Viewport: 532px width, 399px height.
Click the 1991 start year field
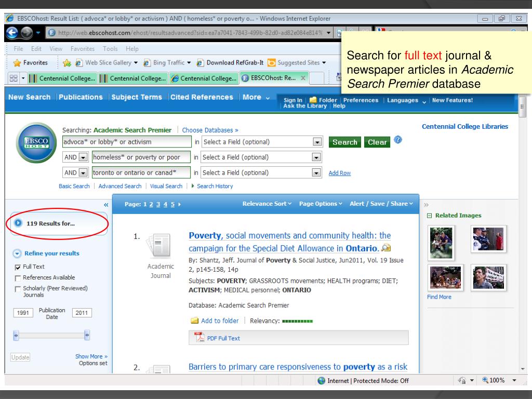[x=23, y=313]
